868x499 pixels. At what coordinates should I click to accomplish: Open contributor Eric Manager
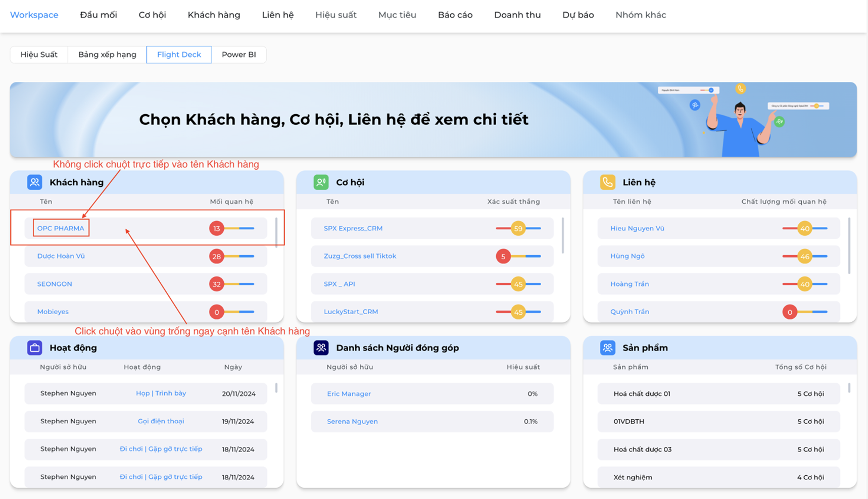pyautogui.click(x=349, y=393)
